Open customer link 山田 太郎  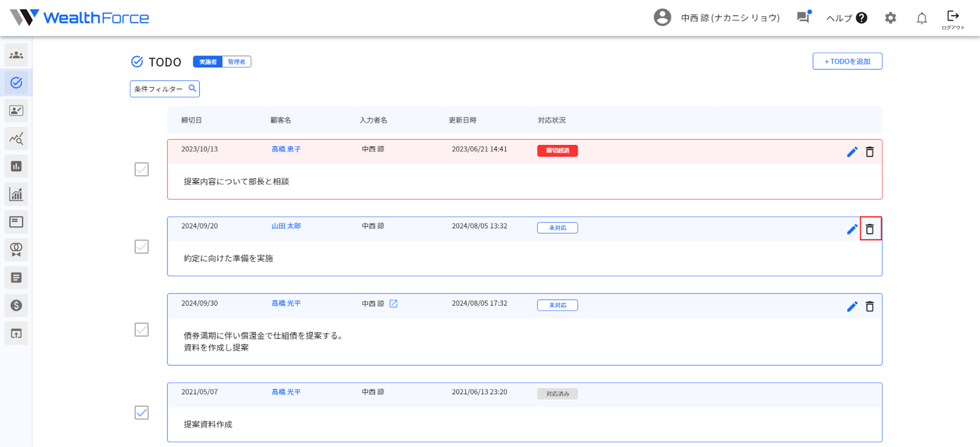(286, 227)
